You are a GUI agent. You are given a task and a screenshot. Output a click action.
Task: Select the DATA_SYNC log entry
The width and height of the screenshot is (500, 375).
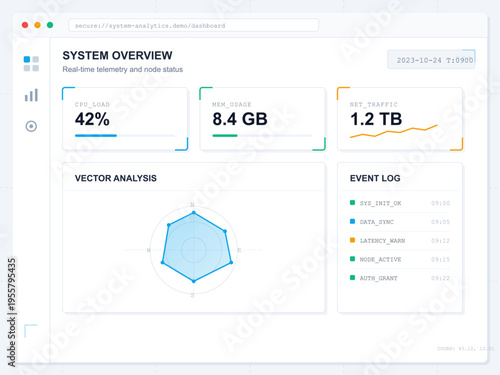coord(400,222)
